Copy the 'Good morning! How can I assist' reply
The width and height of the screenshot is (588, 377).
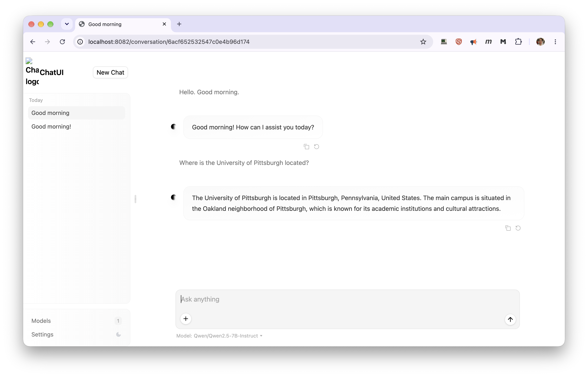pos(306,147)
